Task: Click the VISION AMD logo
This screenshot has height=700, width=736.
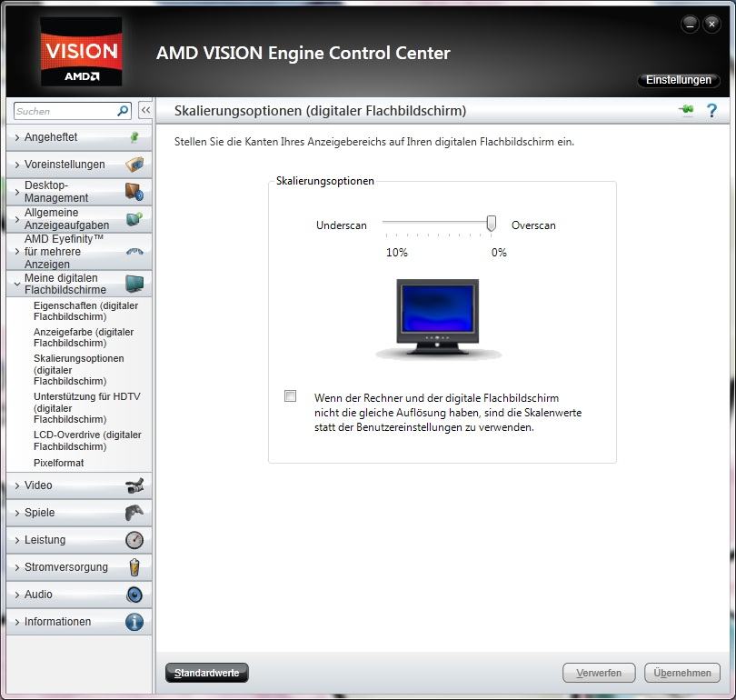Action: [x=82, y=52]
